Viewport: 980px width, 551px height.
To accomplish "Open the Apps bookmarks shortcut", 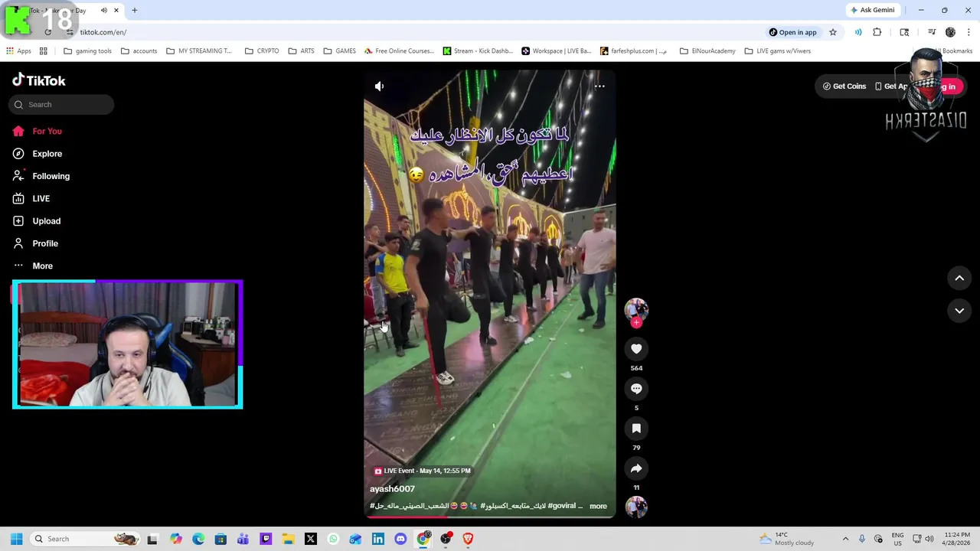I will pos(19,51).
